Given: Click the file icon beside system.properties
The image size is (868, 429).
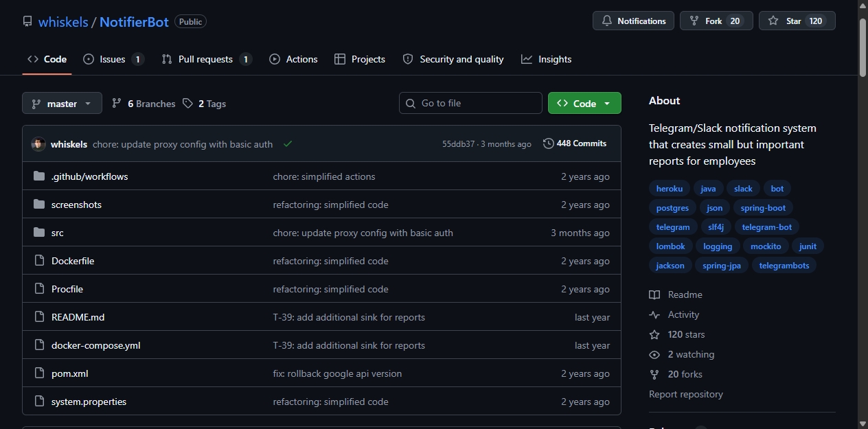Looking at the screenshot, I should click(39, 402).
